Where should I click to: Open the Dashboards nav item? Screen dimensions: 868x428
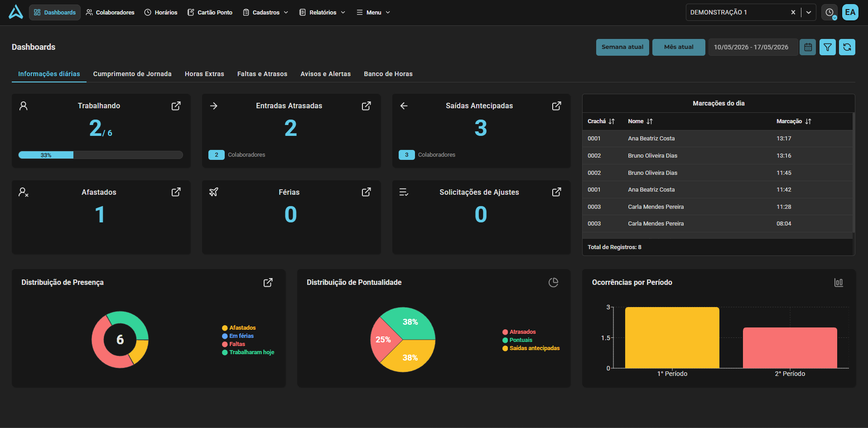[55, 12]
